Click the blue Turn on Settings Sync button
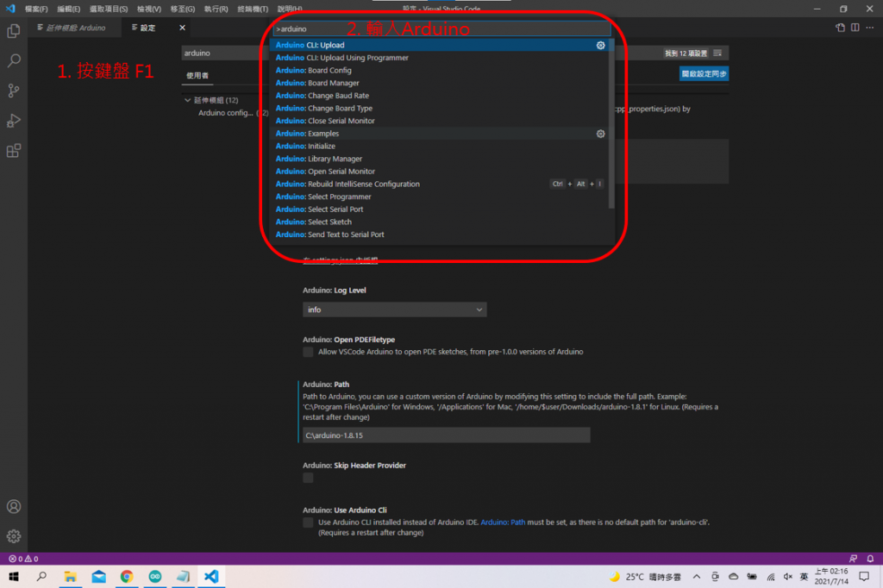The image size is (883, 588). [x=704, y=74]
